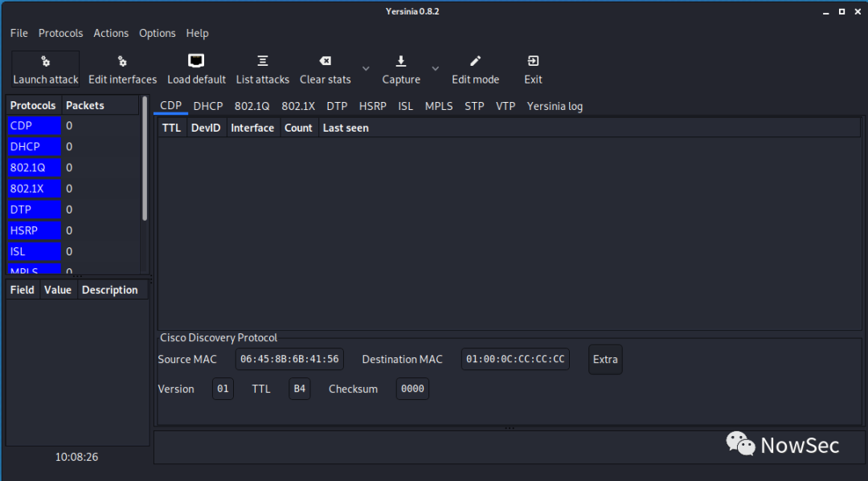Select the DTP row in Protocols list
Image resolution: width=868 pixels, height=481 pixels.
point(72,210)
